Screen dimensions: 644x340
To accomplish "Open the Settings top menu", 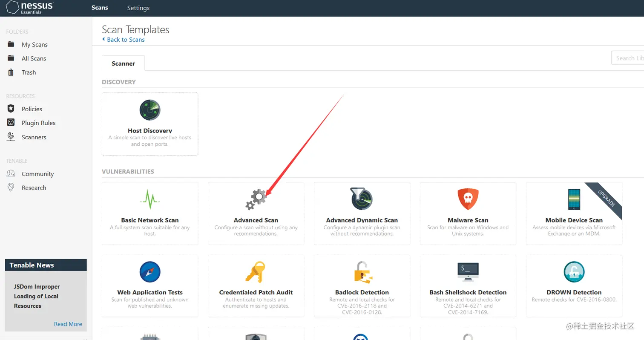I will pyautogui.click(x=138, y=8).
